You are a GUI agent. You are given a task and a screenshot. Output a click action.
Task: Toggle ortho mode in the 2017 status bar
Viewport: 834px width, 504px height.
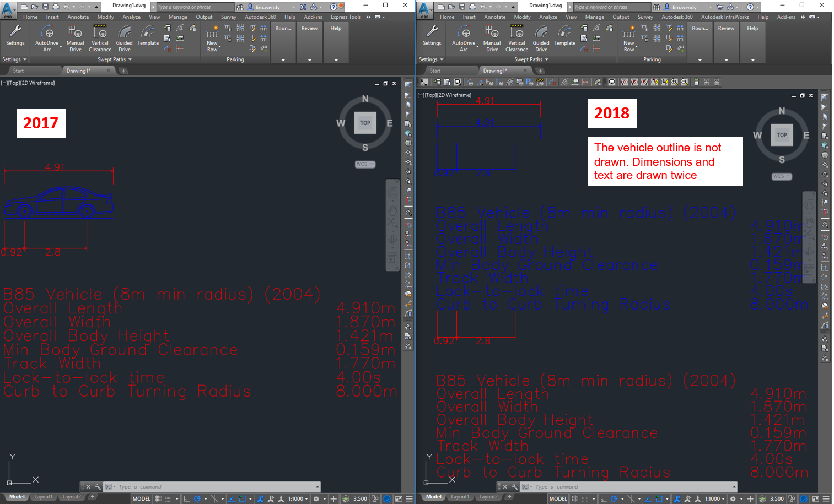187,499
